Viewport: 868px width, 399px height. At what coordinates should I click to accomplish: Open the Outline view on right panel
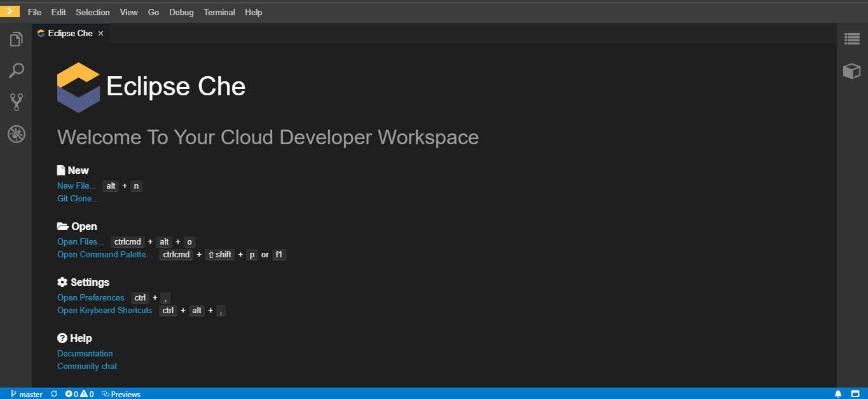tap(852, 39)
